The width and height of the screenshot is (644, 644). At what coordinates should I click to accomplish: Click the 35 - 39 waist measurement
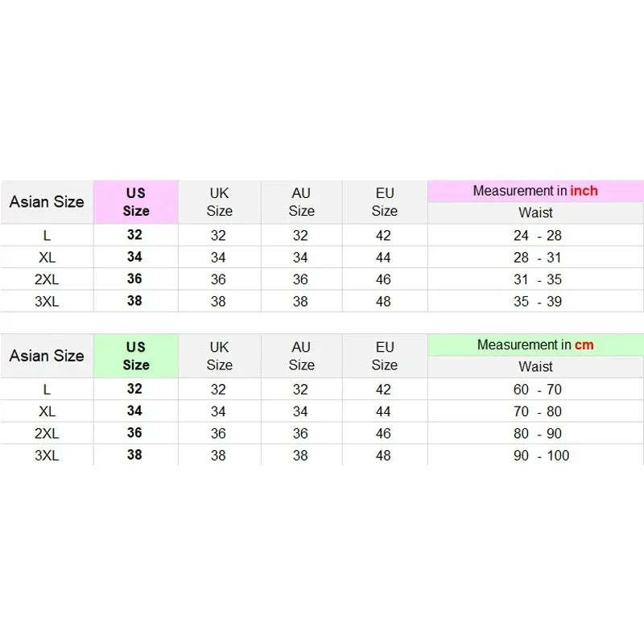[537, 302]
